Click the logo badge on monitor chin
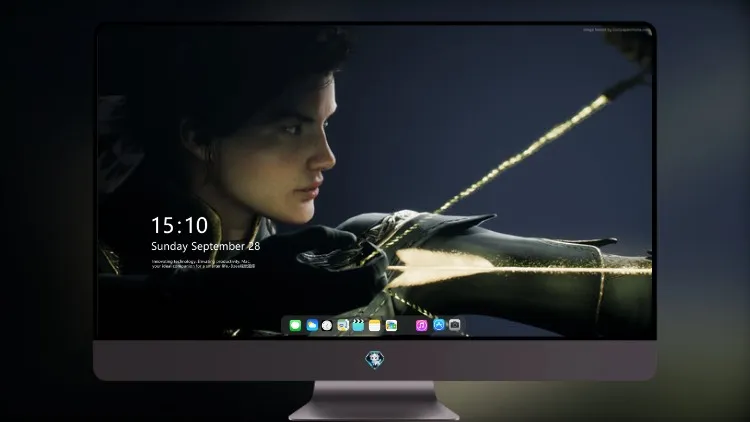This screenshot has height=422, width=750. coord(375,360)
